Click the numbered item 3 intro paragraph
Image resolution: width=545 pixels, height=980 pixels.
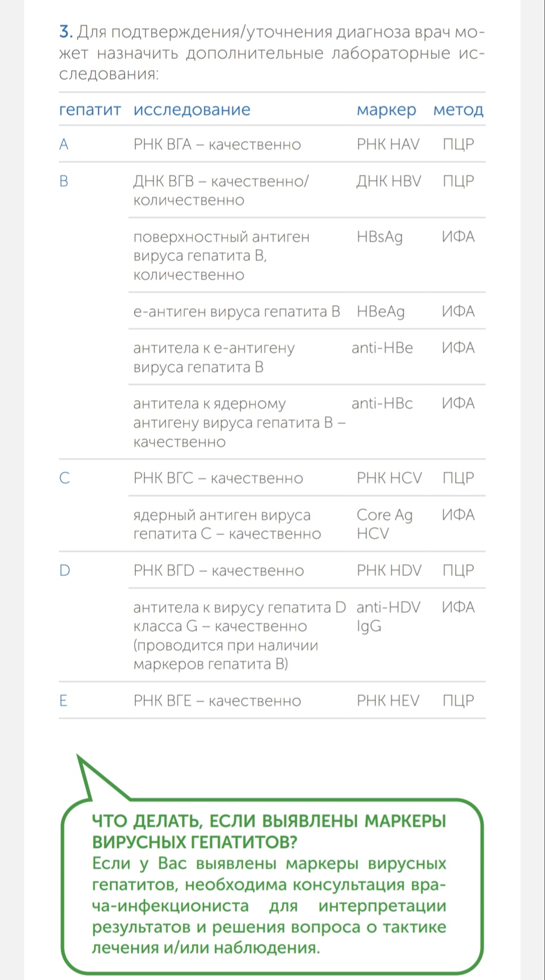tap(271, 53)
